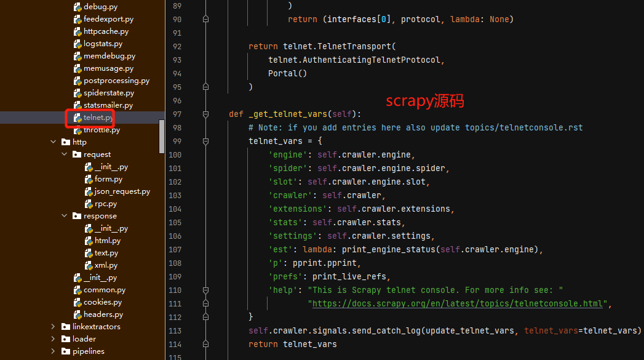644x360 pixels.
Task: Click the spiderstate.py file icon
Action: [x=78, y=94]
